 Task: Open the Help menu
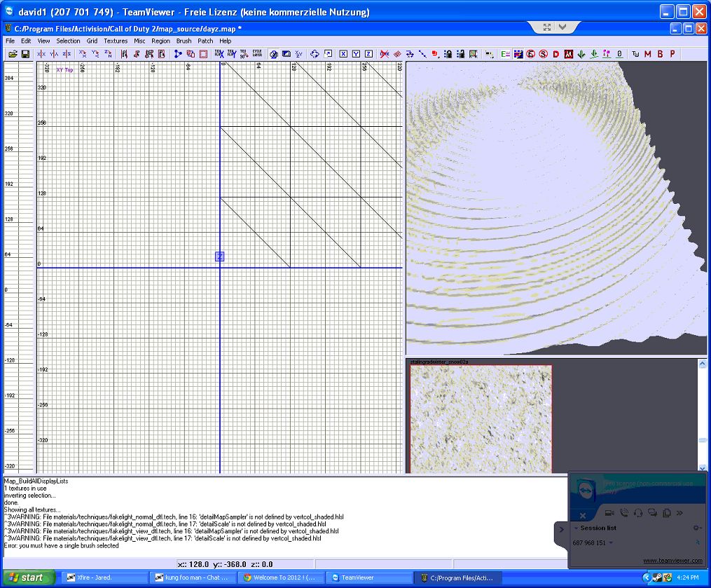pyautogui.click(x=226, y=41)
